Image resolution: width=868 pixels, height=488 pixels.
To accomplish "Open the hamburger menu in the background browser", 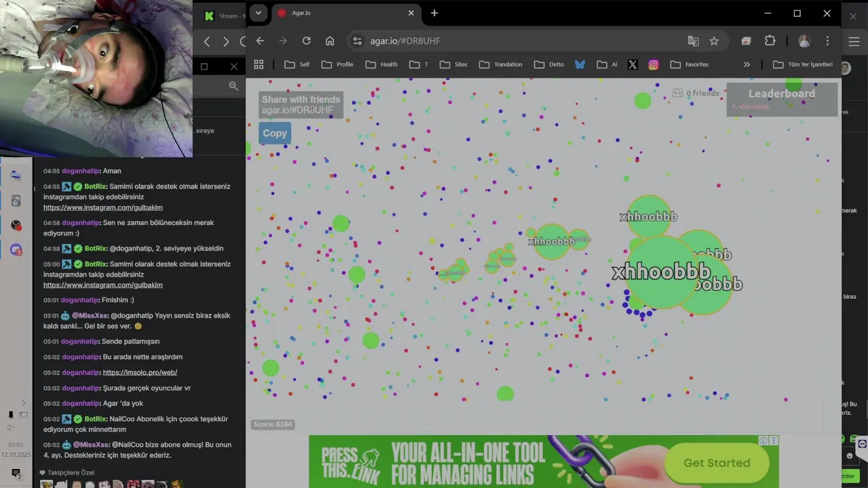I will [x=854, y=41].
